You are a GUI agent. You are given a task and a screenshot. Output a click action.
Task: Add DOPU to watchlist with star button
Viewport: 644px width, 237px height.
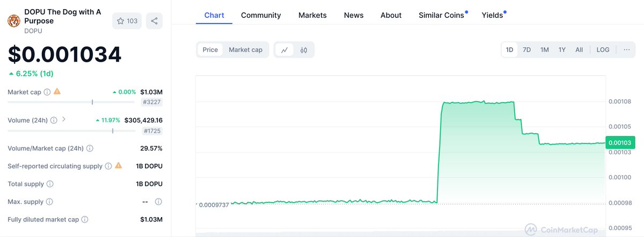tap(127, 21)
